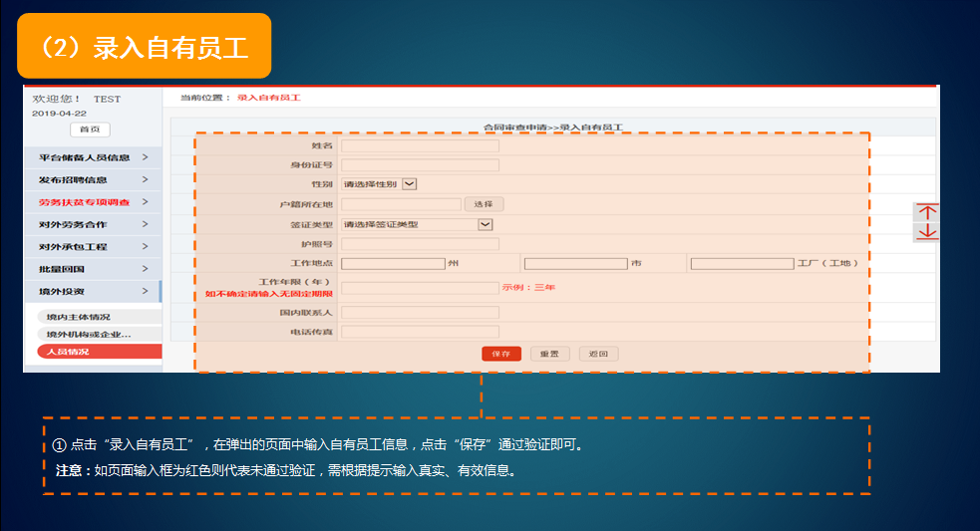Open 境外机构或企业 submenu item
Image resolution: width=980 pixels, height=531 pixels.
tap(90, 334)
